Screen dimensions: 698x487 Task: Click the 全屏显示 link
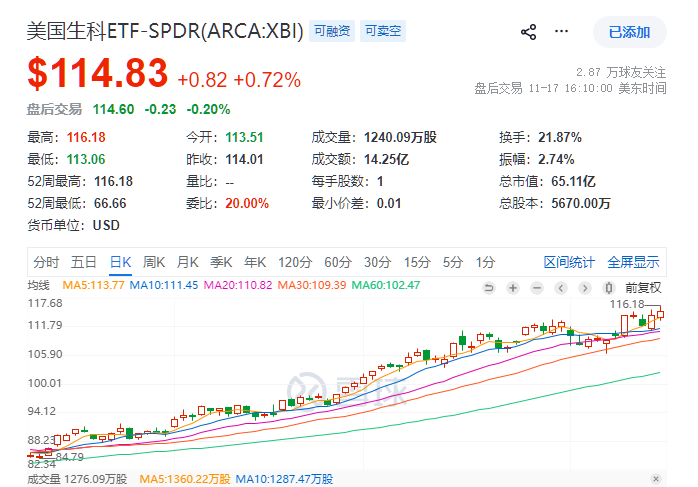(633, 262)
